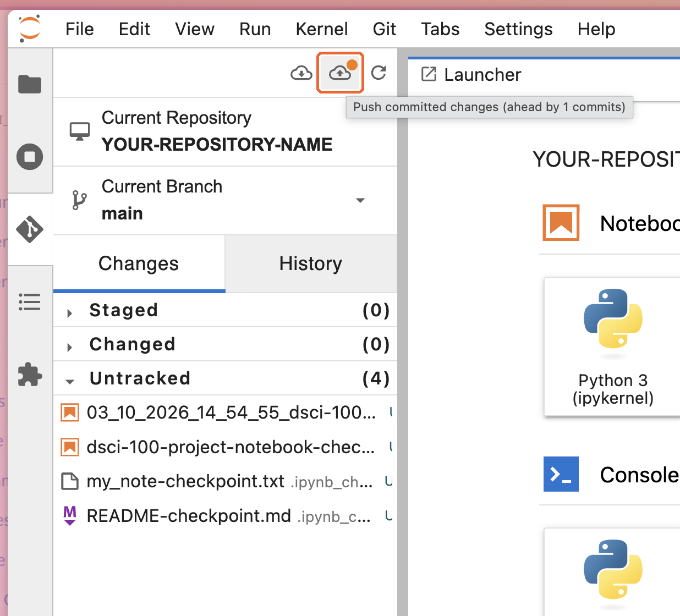Select the Launcher tab

[482, 74]
